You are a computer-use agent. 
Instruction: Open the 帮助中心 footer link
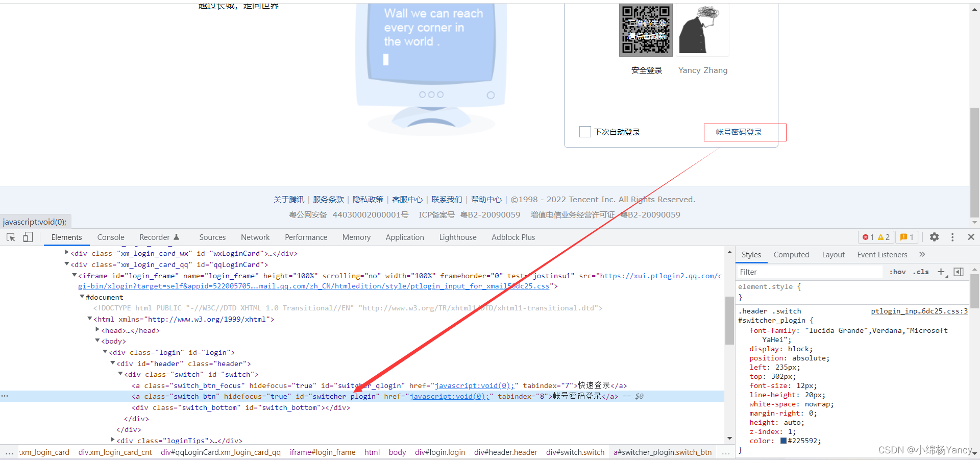tap(486, 200)
